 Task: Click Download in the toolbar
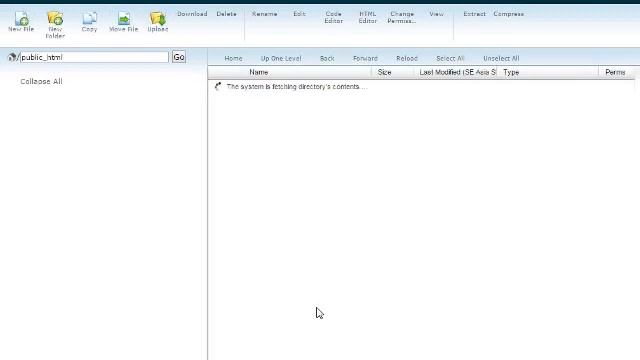pos(192,14)
